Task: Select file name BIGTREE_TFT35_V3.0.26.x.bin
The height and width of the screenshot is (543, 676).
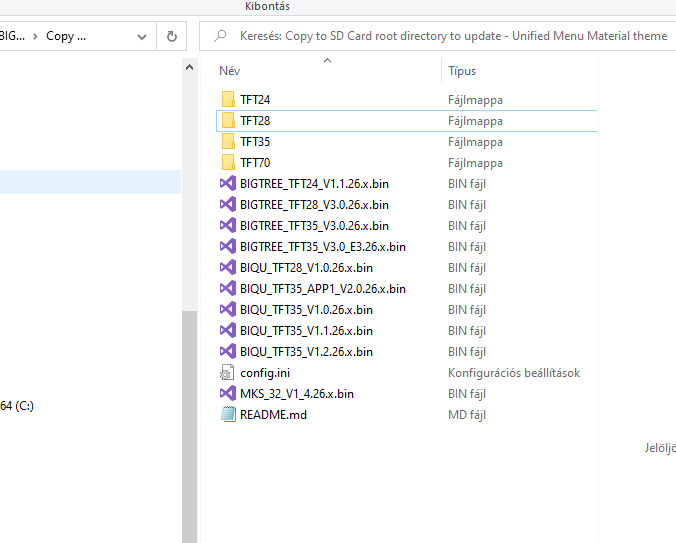Action: click(314, 226)
